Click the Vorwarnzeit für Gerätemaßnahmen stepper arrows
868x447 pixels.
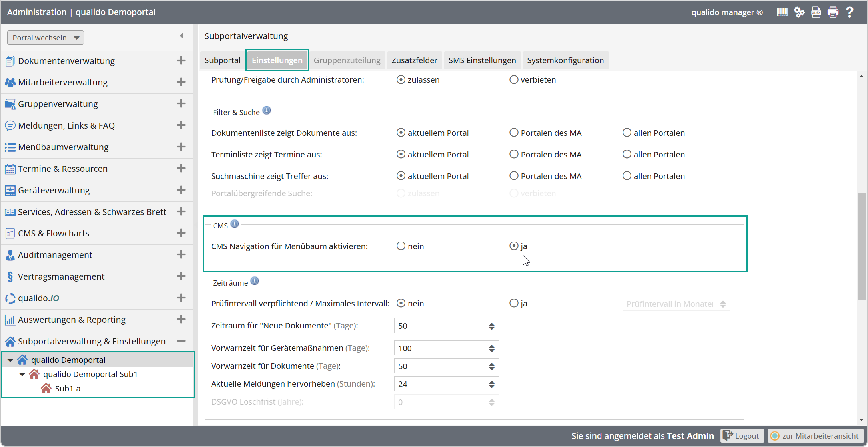click(491, 348)
